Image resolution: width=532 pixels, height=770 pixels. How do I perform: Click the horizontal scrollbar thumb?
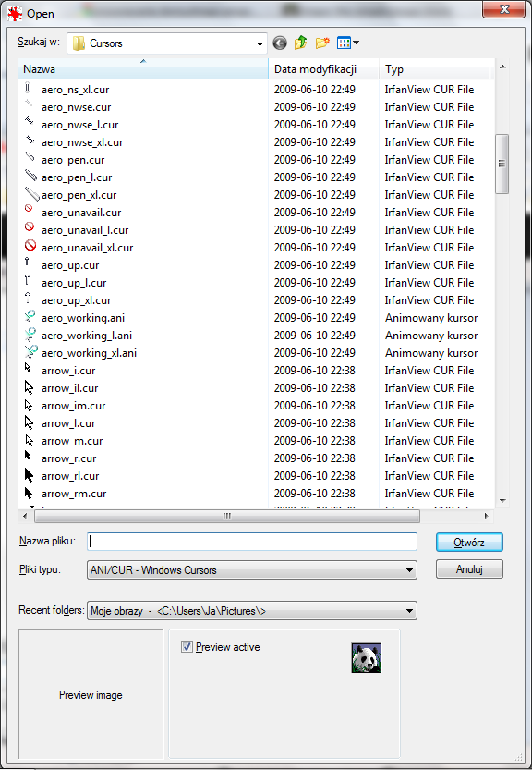click(x=226, y=516)
